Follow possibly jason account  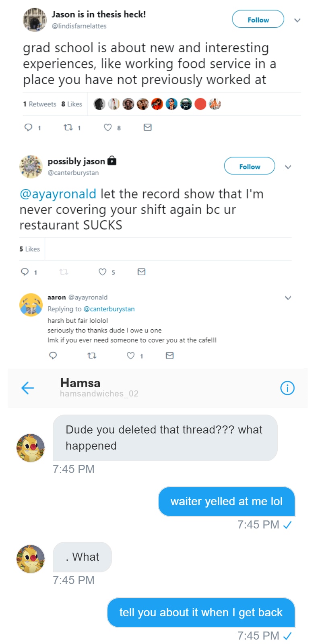(x=250, y=166)
